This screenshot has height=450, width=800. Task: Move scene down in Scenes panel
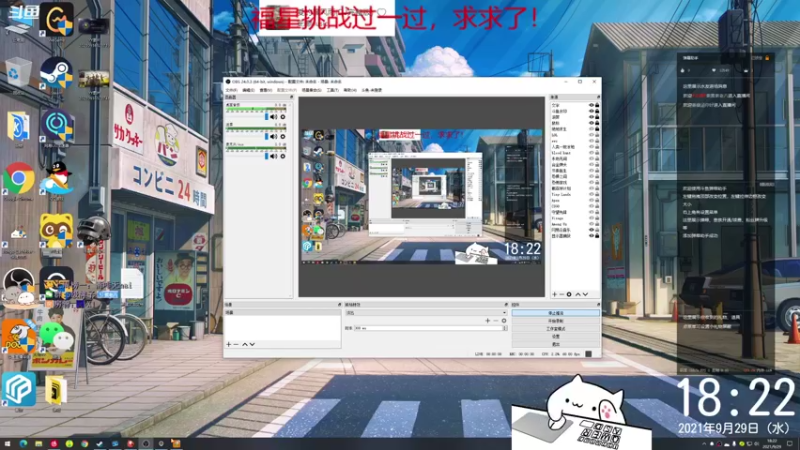252,344
